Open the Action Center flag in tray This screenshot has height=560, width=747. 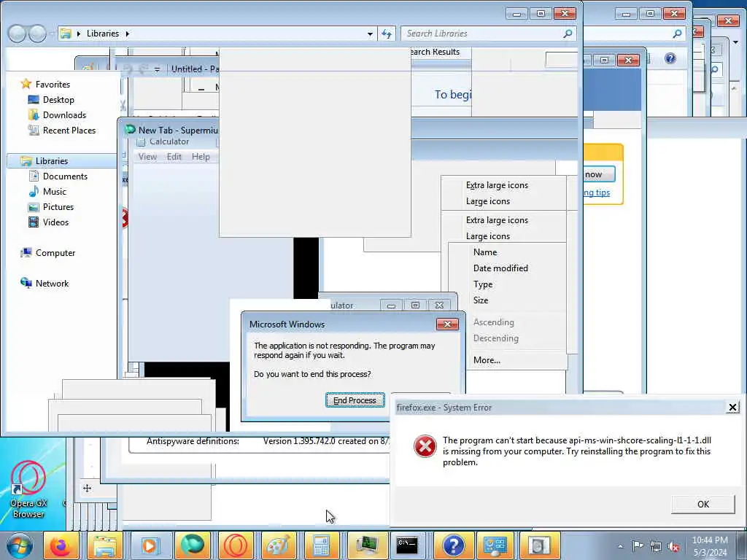click(638, 546)
